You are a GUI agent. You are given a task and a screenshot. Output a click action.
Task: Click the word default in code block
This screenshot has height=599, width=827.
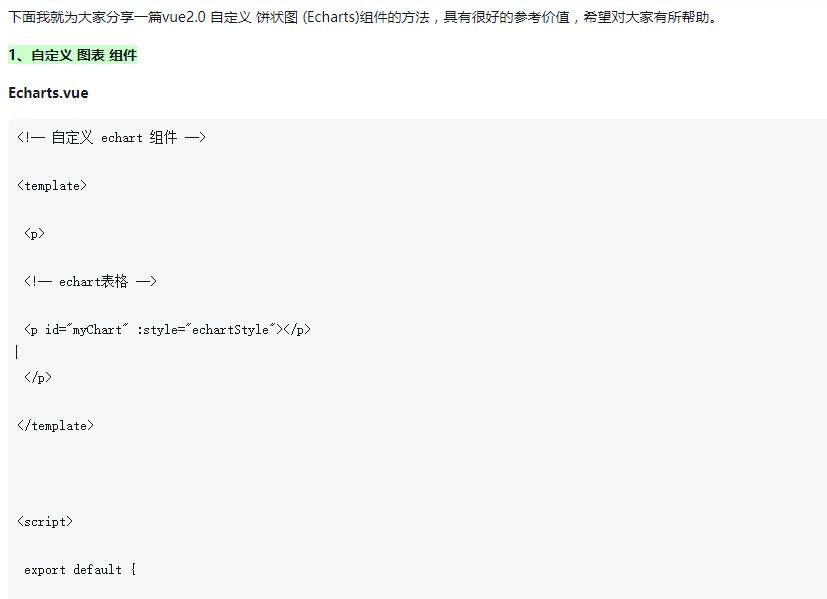(x=98, y=569)
